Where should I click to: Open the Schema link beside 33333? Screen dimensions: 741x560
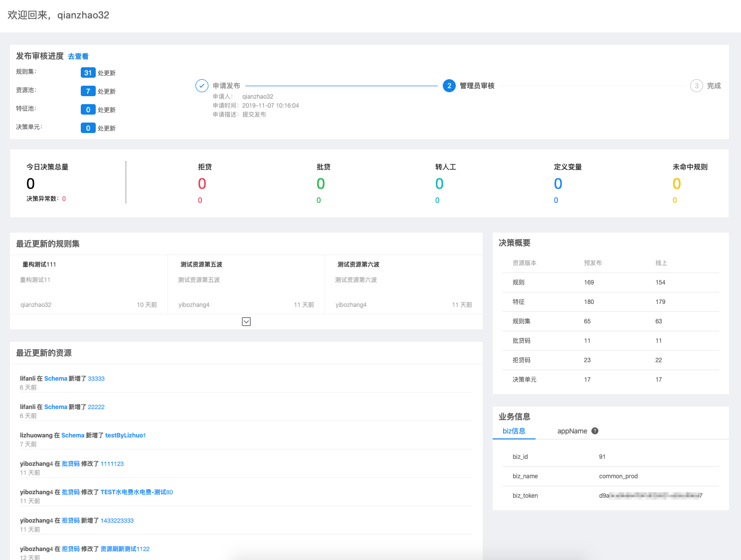[x=56, y=379]
